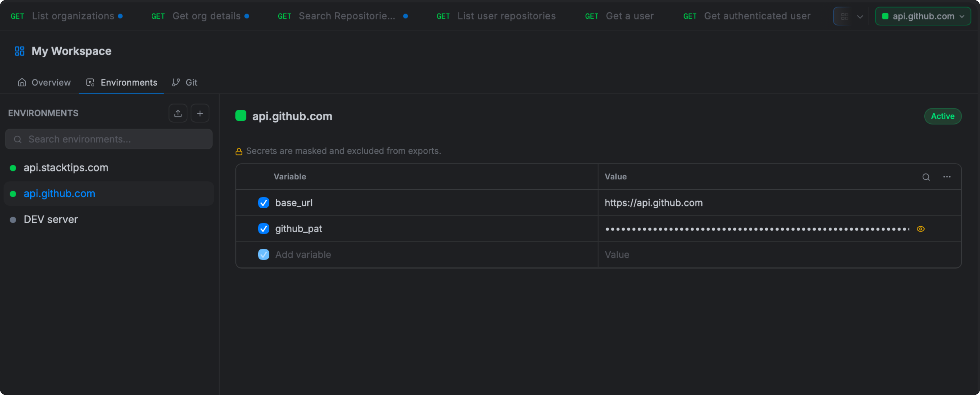980x395 pixels.
Task: Expand the layout chevron dropdown in top bar
Action: click(860, 16)
